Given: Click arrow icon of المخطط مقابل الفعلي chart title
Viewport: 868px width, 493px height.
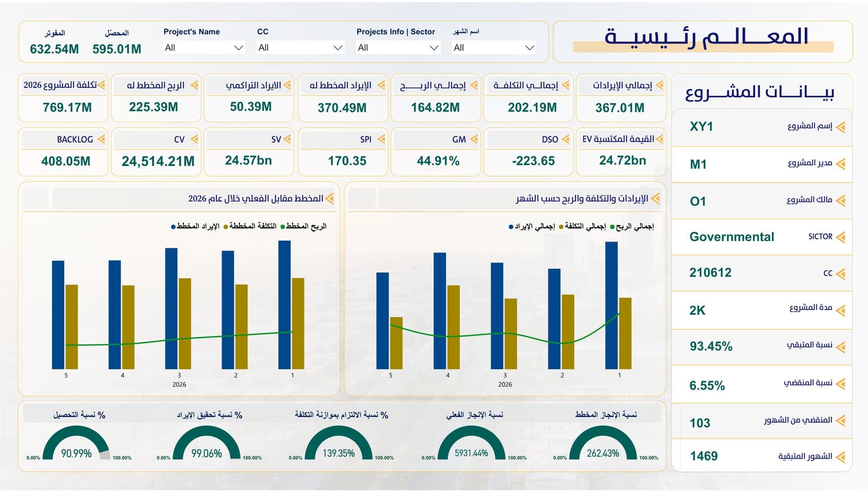Looking at the screenshot, I should [x=329, y=198].
